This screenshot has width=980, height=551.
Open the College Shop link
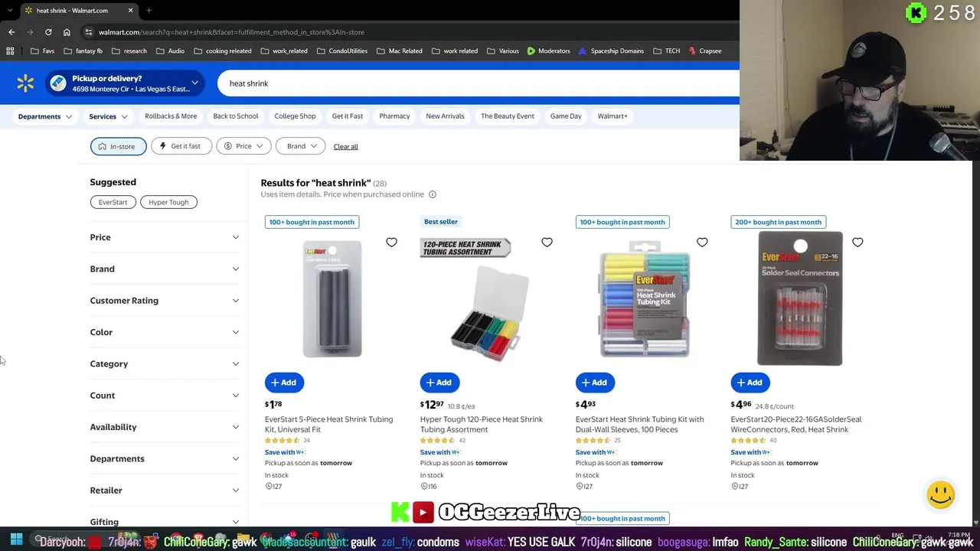(295, 116)
